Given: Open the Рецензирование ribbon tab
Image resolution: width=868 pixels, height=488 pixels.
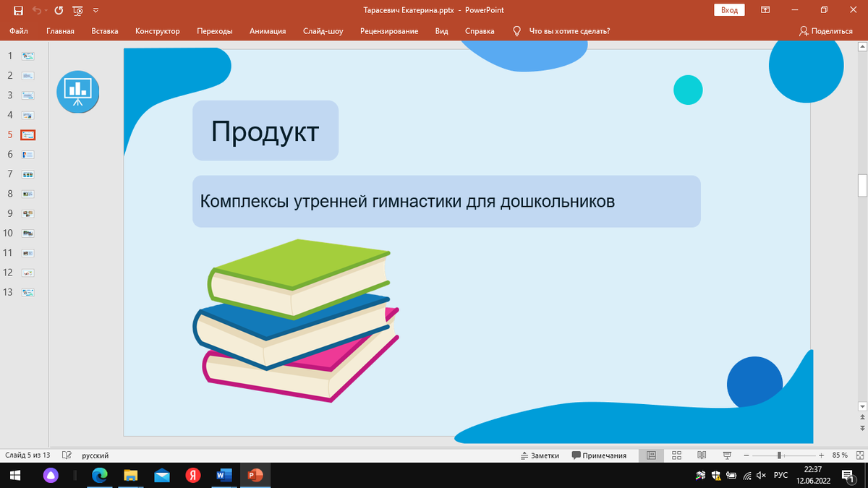Looking at the screenshot, I should click(389, 31).
